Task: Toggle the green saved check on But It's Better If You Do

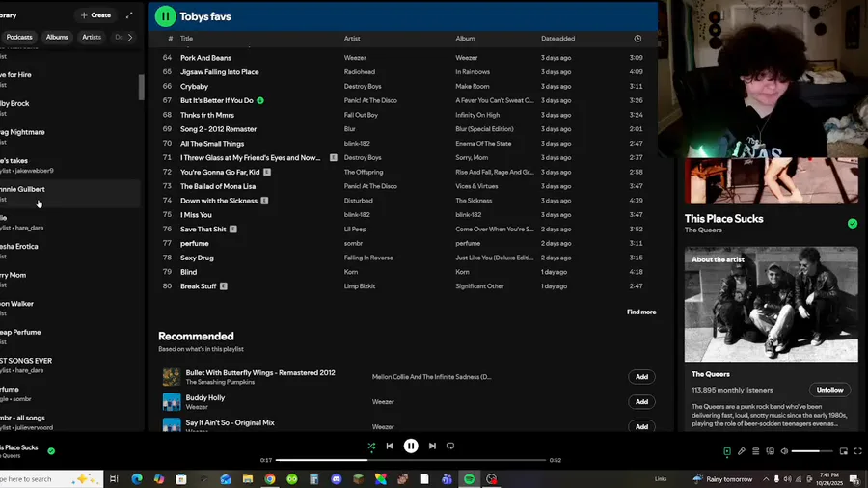Action: point(260,100)
